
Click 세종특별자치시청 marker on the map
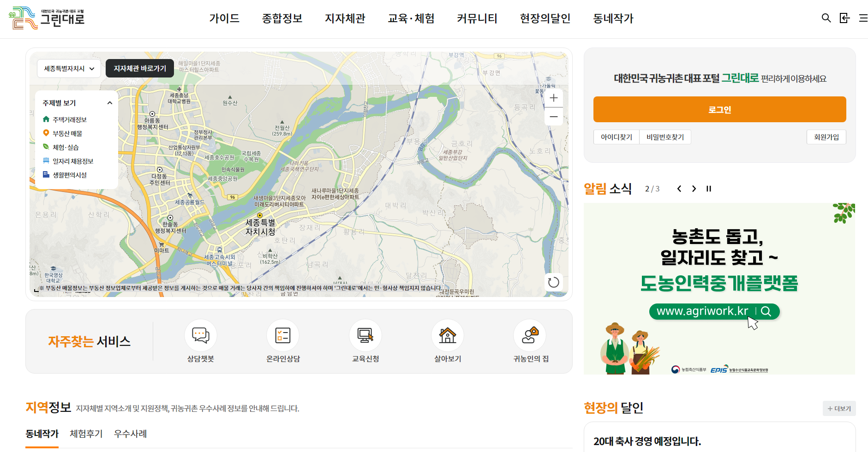tap(260, 215)
